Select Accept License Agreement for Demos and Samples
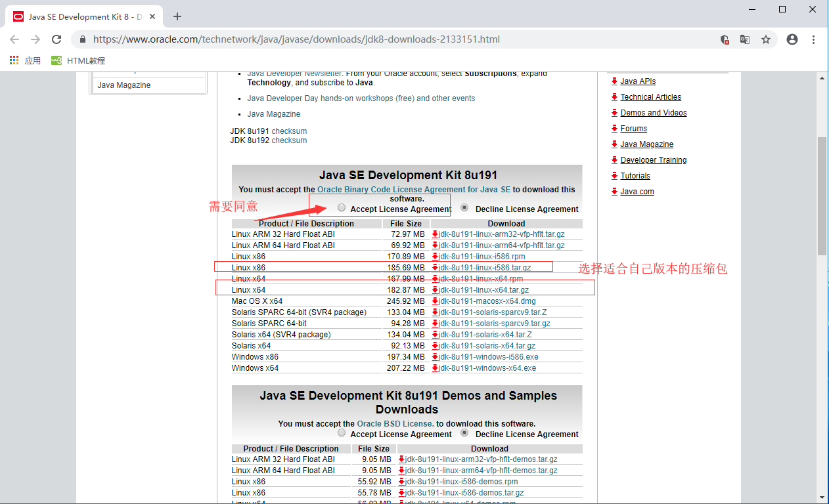Screen dimensions: 829x504 coord(341,433)
